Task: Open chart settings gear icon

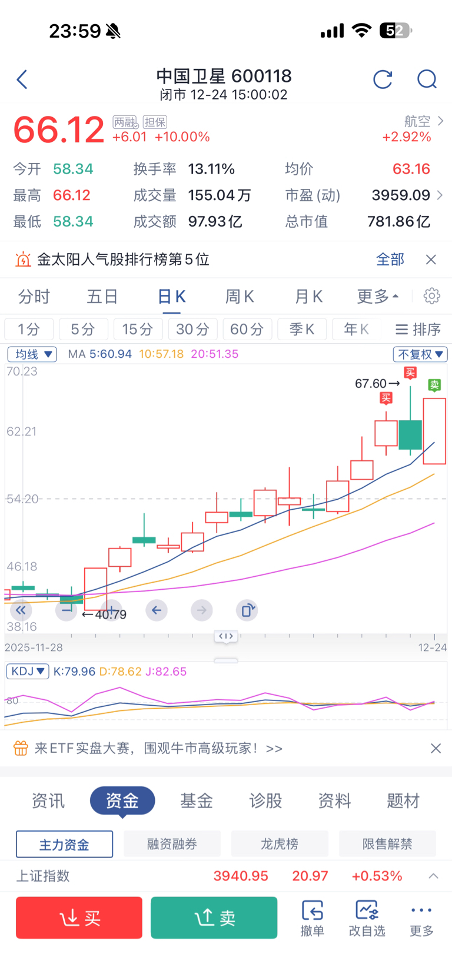Action: click(431, 296)
